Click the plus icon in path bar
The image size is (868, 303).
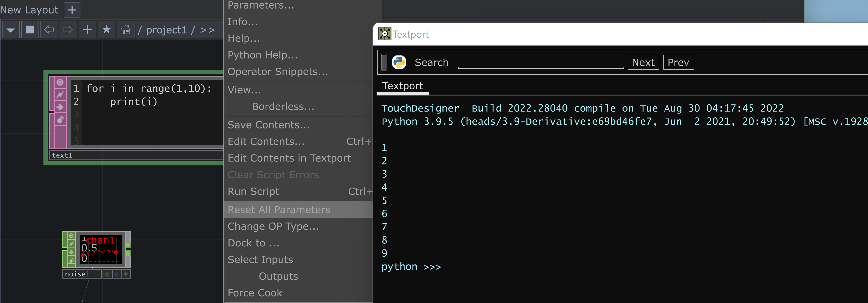pyautogui.click(x=87, y=30)
